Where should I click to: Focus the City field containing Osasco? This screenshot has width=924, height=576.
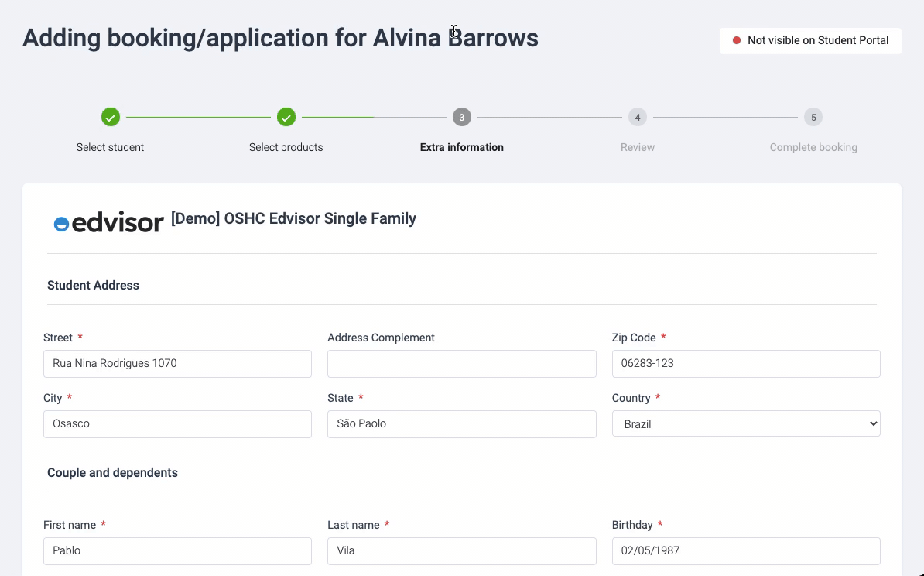click(177, 424)
